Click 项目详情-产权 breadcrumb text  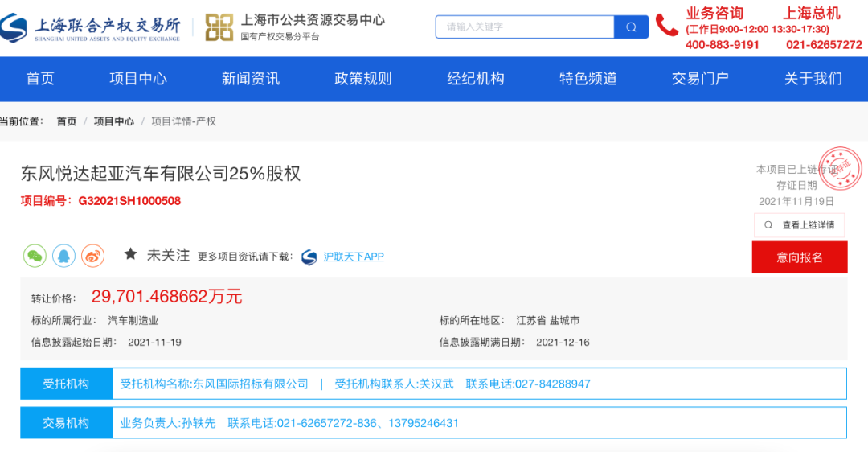click(x=184, y=121)
